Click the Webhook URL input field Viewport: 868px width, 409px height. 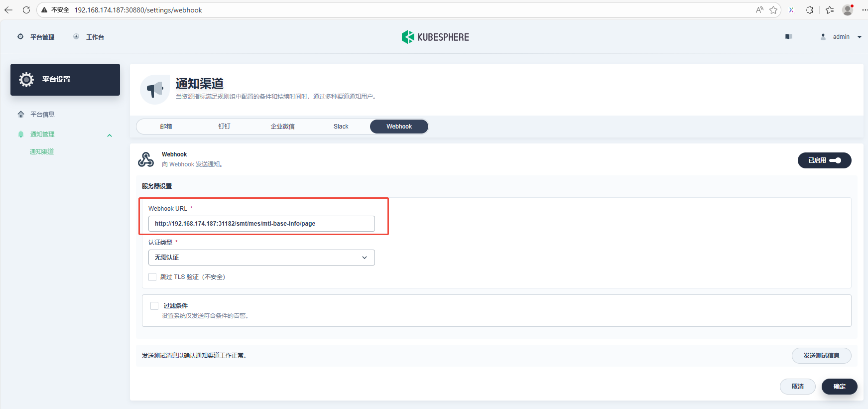click(261, 224)
